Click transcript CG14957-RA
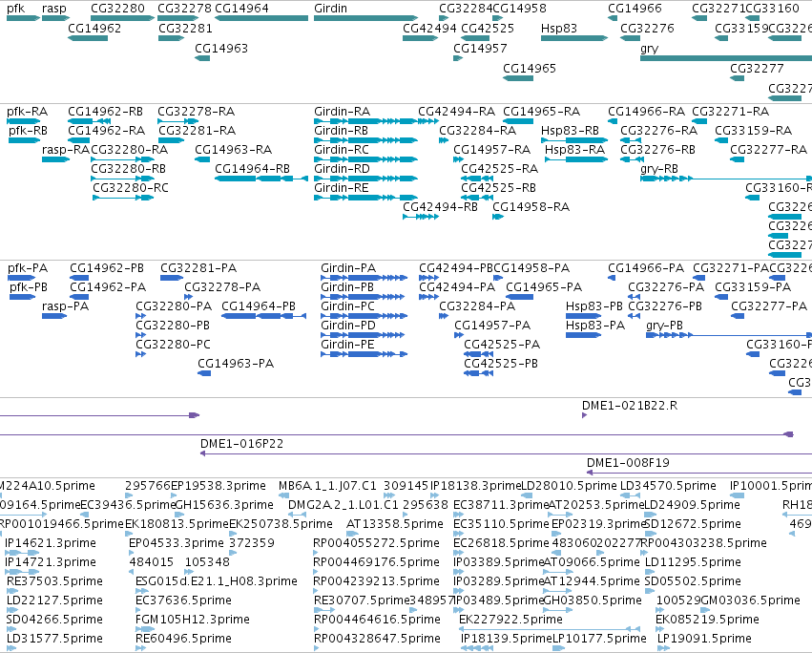 click(492, 150)
